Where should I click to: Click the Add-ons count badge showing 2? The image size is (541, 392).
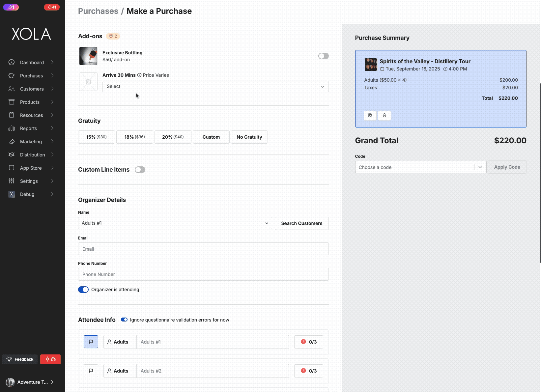(113, 36)
